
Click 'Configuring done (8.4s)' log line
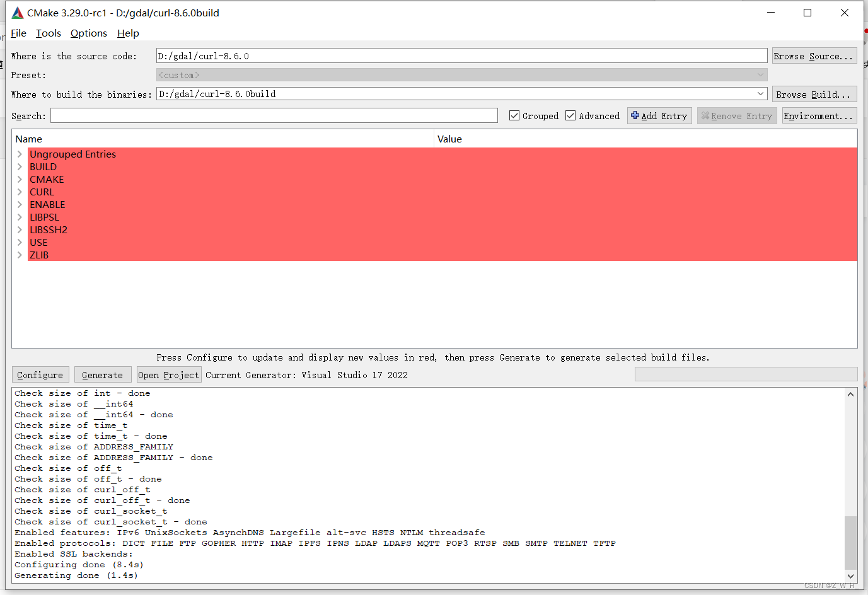click(x=79, y=565)
